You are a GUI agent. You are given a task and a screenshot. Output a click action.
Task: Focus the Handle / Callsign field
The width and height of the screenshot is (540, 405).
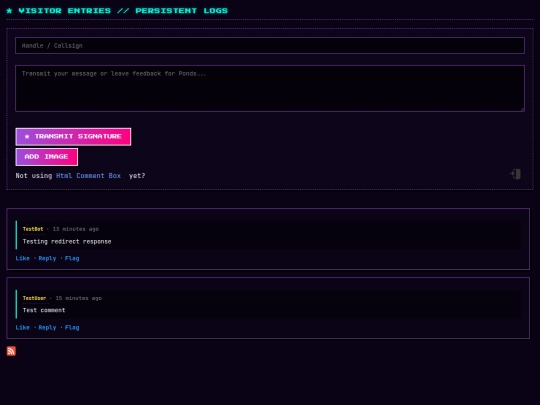[x=270, y=45]
